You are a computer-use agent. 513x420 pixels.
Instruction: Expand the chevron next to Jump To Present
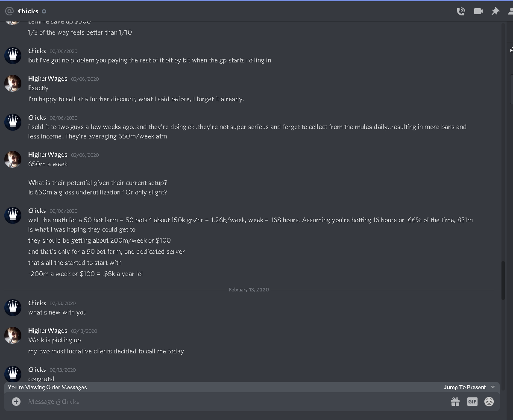[493, 387]
